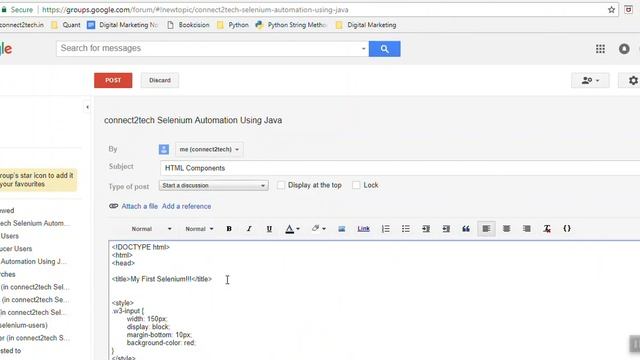Open the me (connect2tech) author dropdown
This screenshot has width=640, height=360.
(209, 149)
